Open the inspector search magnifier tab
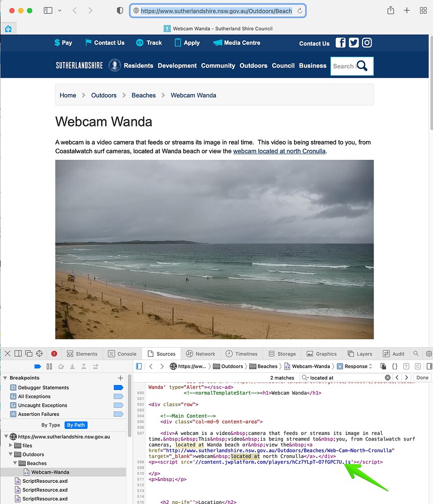This screenshot has height=504, width=433. click(x=416, y=354)
